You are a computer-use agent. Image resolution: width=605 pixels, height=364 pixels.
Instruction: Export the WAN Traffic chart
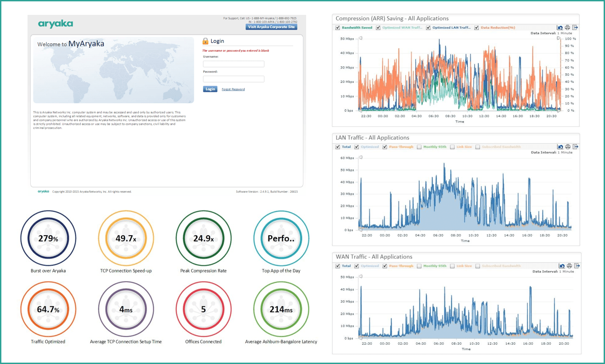point(577,266)
